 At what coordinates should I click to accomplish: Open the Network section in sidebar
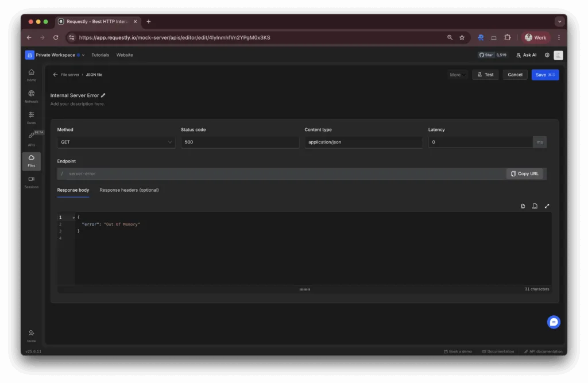[x=32, y=96]
